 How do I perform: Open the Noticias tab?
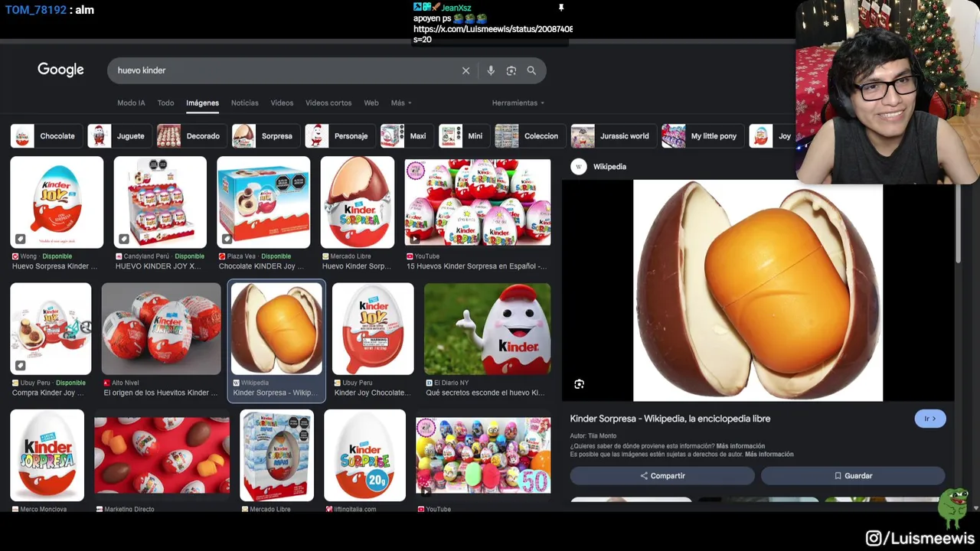coord(245,103)
